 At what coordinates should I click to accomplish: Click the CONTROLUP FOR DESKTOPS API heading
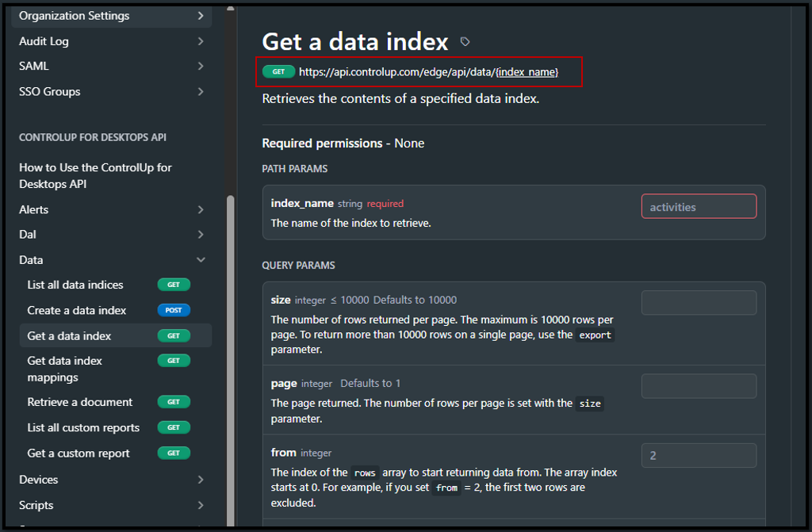(93, 137)
